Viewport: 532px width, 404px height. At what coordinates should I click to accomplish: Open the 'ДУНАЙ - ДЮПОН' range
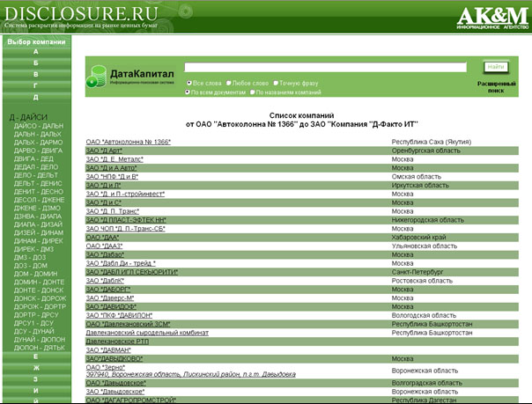pos(40,339)
